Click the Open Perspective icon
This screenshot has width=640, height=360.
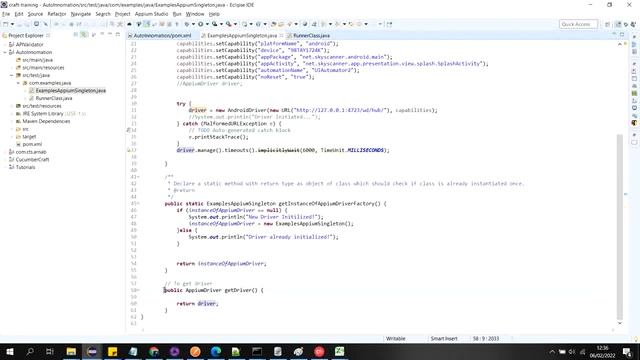[607, 24]
